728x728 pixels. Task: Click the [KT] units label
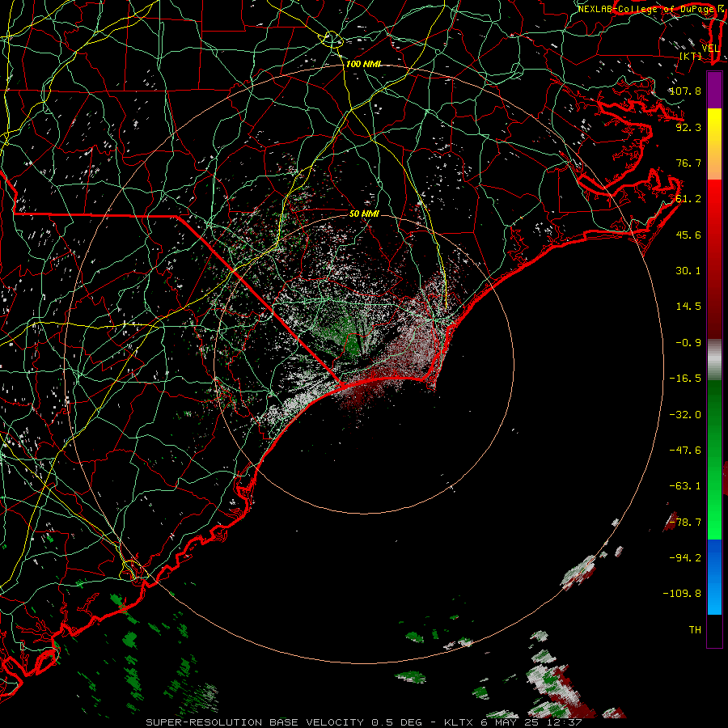pyautogui.click(x=691, y=57)
